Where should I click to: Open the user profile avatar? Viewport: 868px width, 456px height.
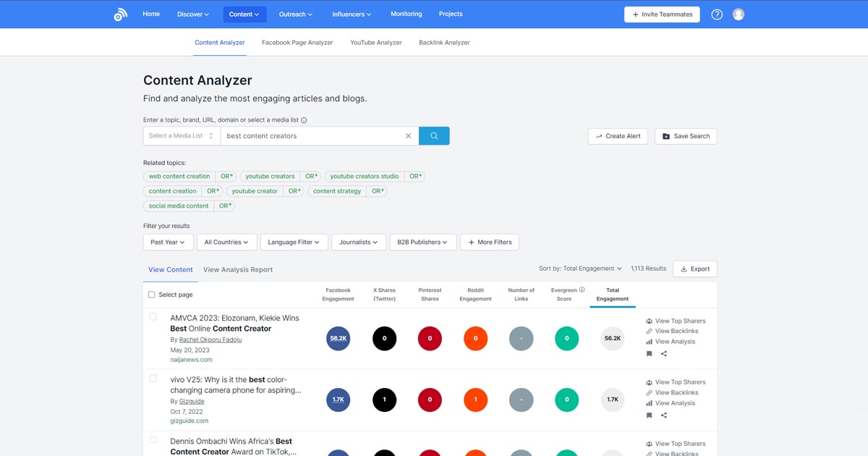[x=738, y=14]
